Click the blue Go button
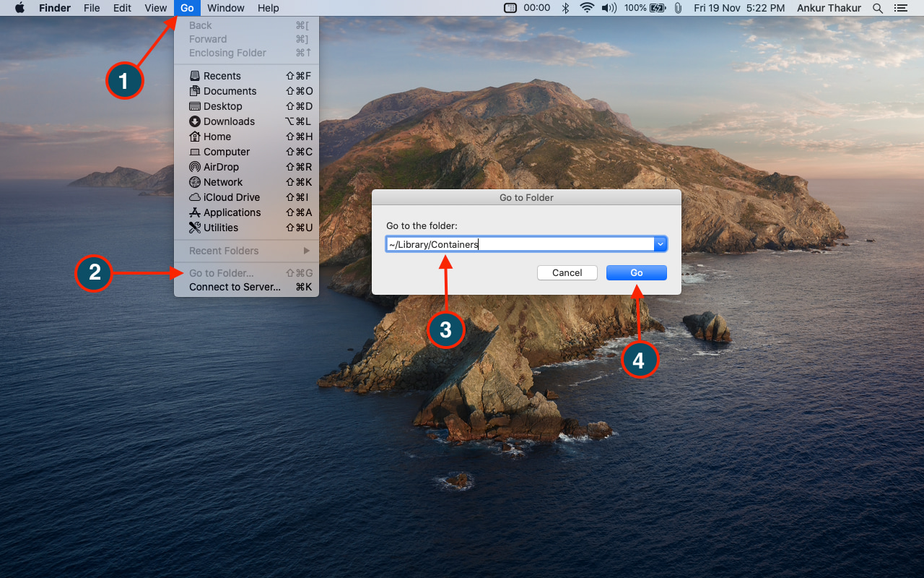 [637, 272]
